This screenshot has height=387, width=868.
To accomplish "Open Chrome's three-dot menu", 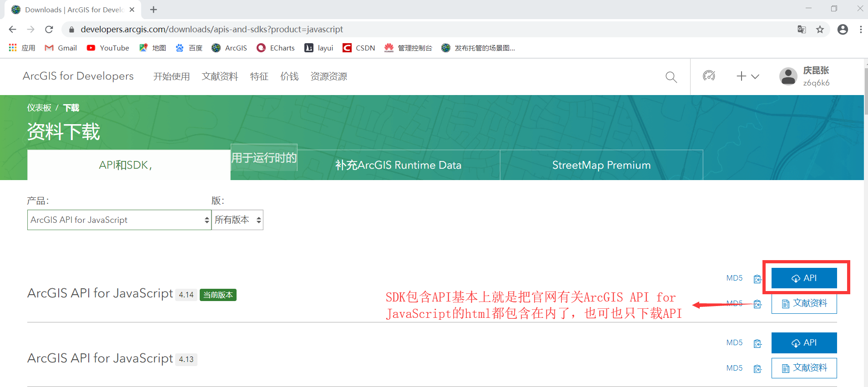I will coord(861,30).
